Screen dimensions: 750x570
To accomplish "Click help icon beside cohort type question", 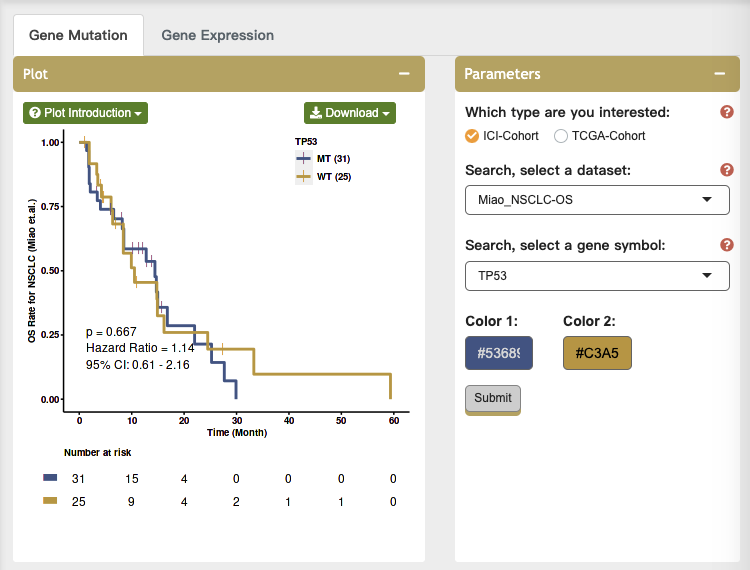I will [727, 112].
